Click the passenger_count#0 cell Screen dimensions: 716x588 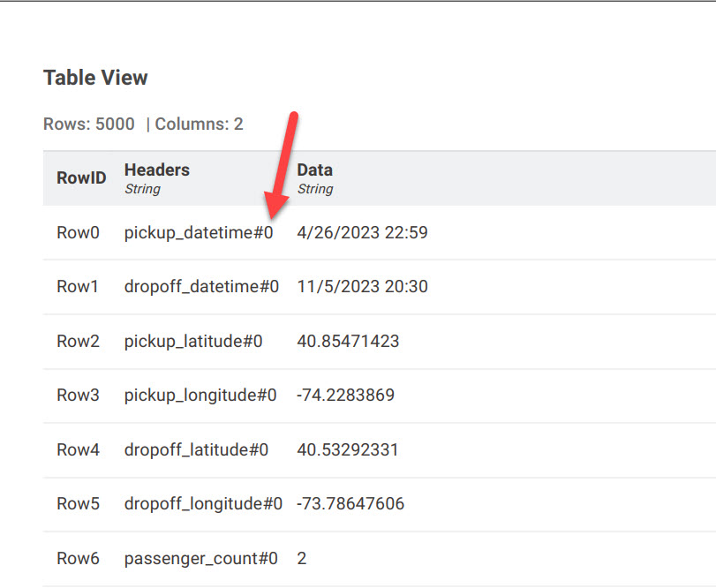[201, 558]
